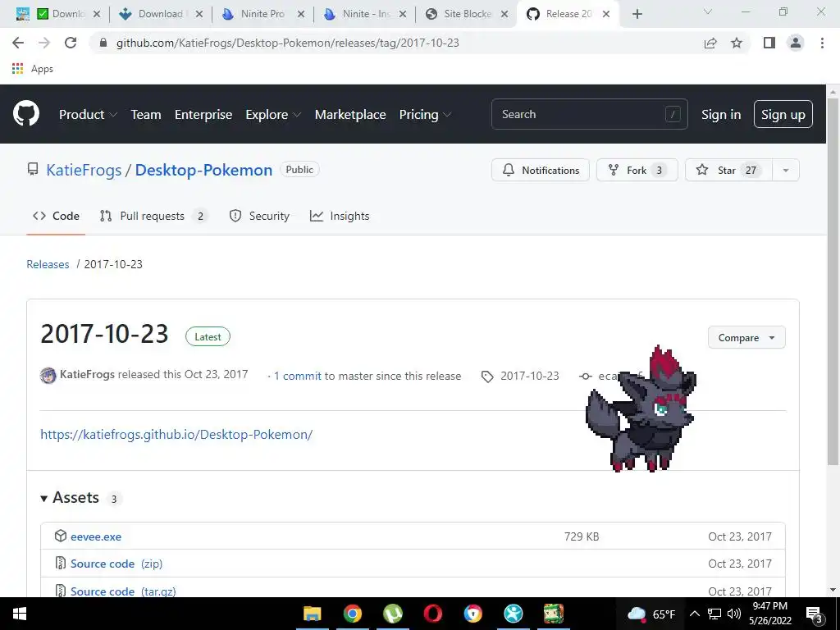Open the weather 65°F widget

(x=651, y=614)
